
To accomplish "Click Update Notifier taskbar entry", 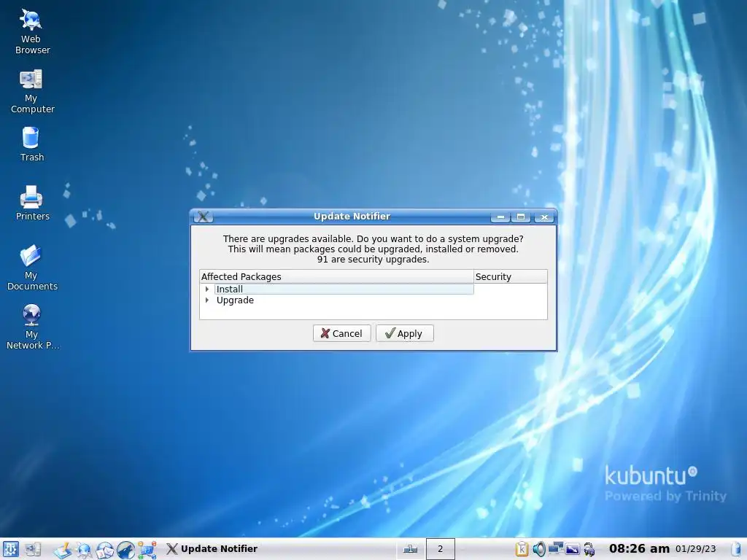I will pyautogui.click(x=212, y=549).
